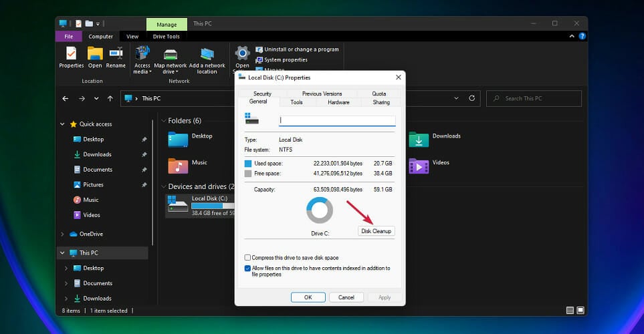Expand Desktop under This PC
This screenshot has width=644, height=334.
click(x=66, y=268)
